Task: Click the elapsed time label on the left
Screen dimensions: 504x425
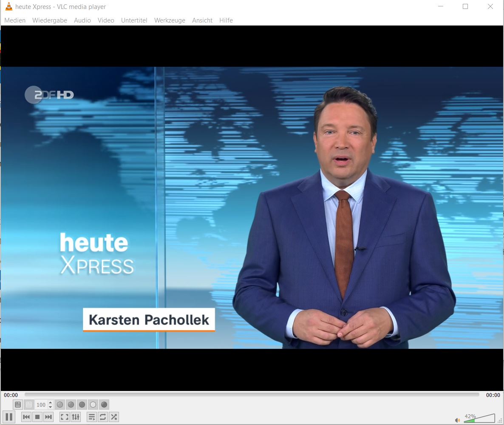Action: [x=11, y=395]
